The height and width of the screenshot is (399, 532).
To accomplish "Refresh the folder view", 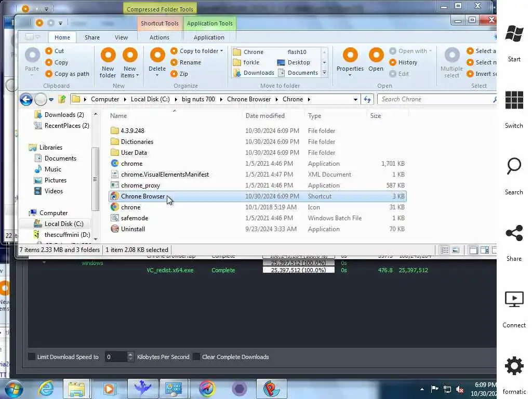I will (x=367, y=99).
